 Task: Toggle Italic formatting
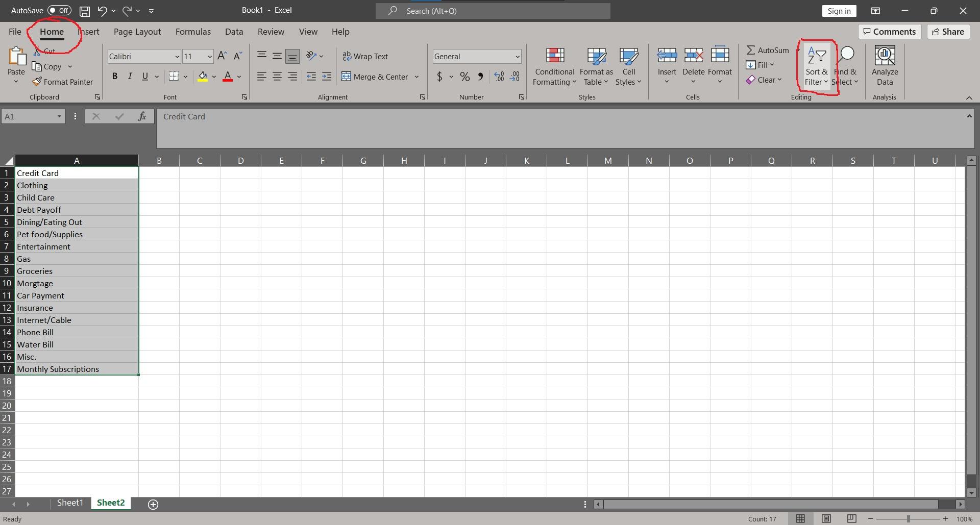tap(130, 77)
